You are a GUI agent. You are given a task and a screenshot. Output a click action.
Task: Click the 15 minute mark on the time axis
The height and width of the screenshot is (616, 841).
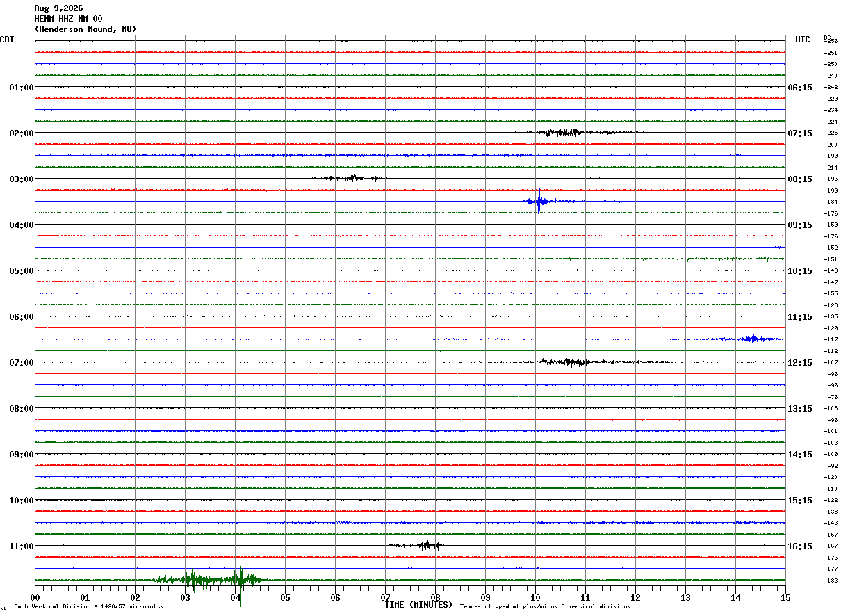785,597
